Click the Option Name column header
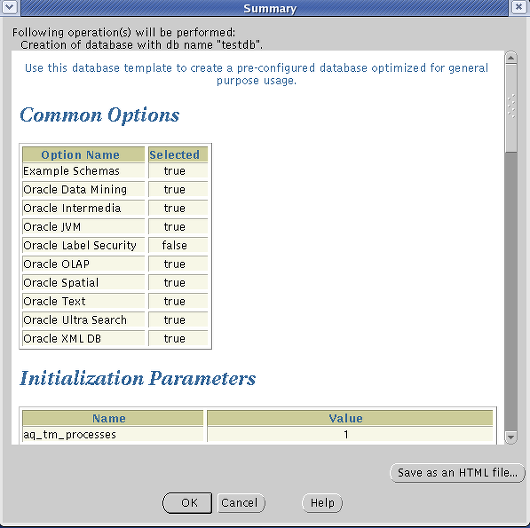The width and height of the screenshot is (530, 528). tap(83, 154)
